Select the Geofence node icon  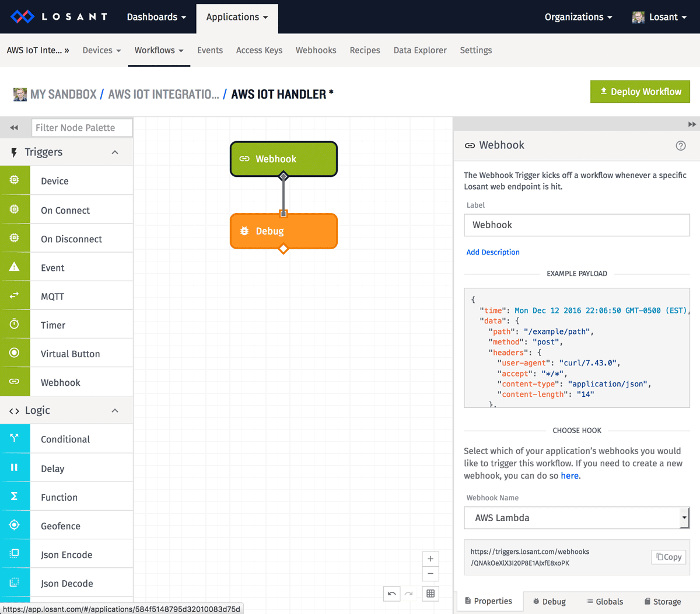tap(15, 525)
